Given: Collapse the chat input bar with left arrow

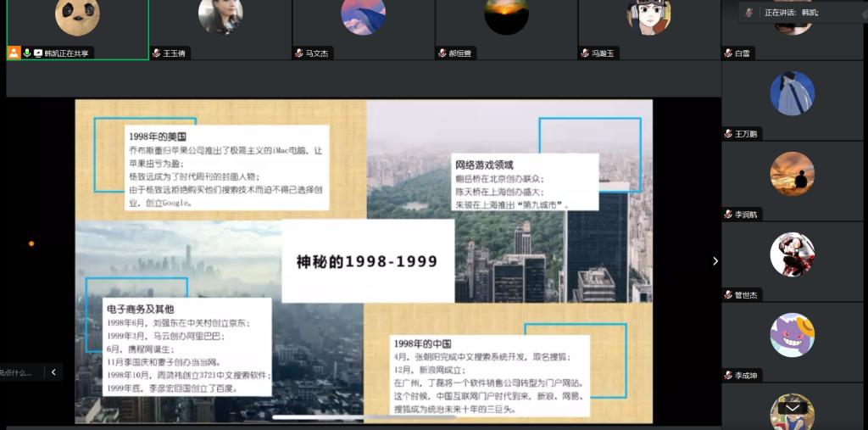Looking at the screenshot, I should 53,371.
